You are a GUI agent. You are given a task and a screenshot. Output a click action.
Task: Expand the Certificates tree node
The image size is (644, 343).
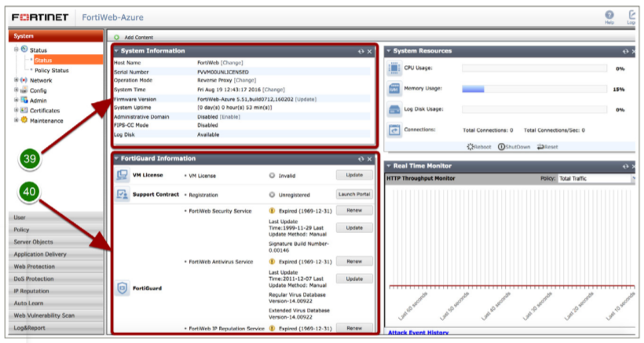pyautogui.click(x=16, y=110)
